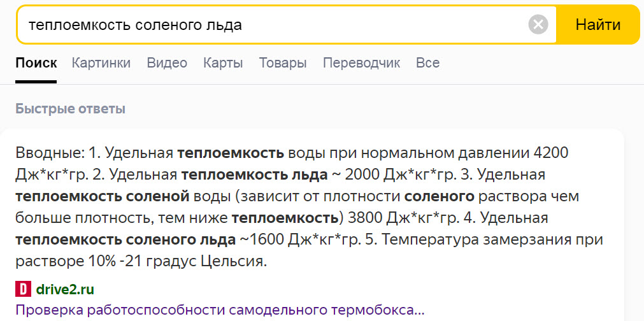Clear the search query with the X icon
Image resolution: width=644 pixels, height=321 pixels.
click(x=538, y=25)
